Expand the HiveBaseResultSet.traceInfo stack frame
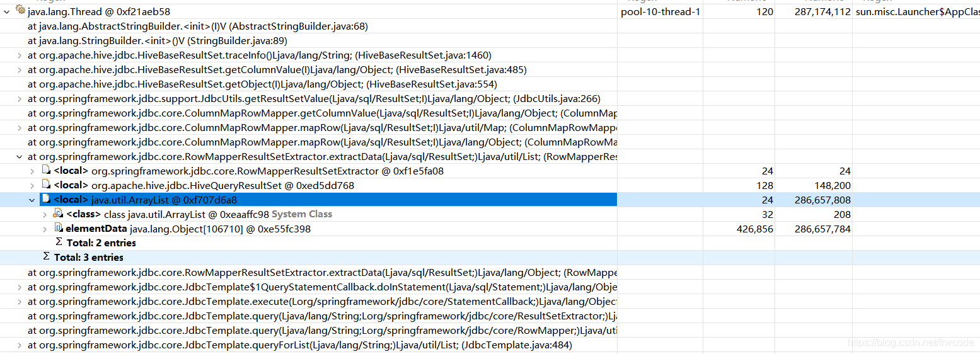This screenshot has width=980, height=354. point(20,55)
